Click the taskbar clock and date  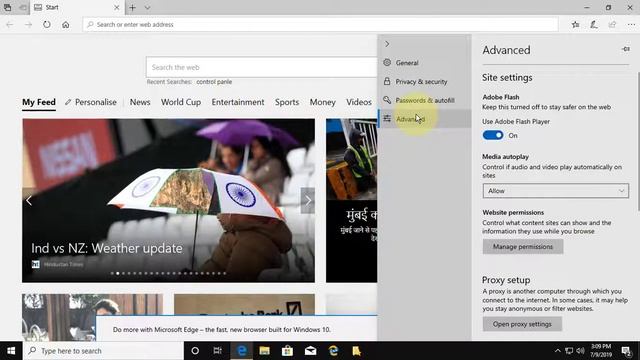tap(601, 351)
